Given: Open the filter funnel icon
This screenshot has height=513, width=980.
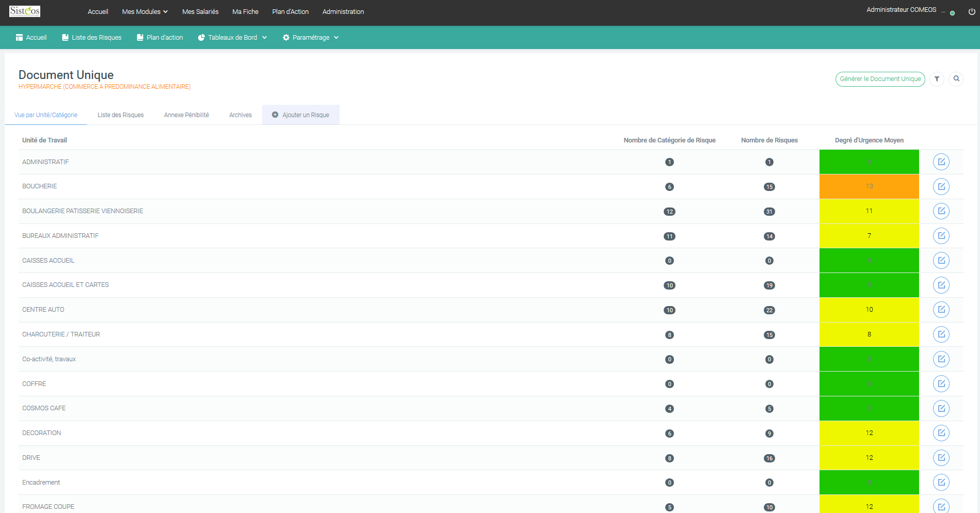Looking at the screenshot, I should tap(937, 79).
